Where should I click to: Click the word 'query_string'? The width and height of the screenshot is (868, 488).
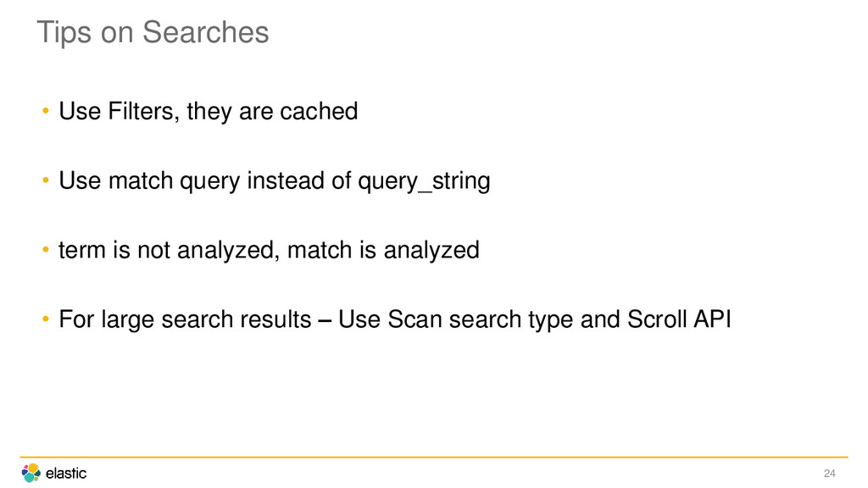pos(424,181)
